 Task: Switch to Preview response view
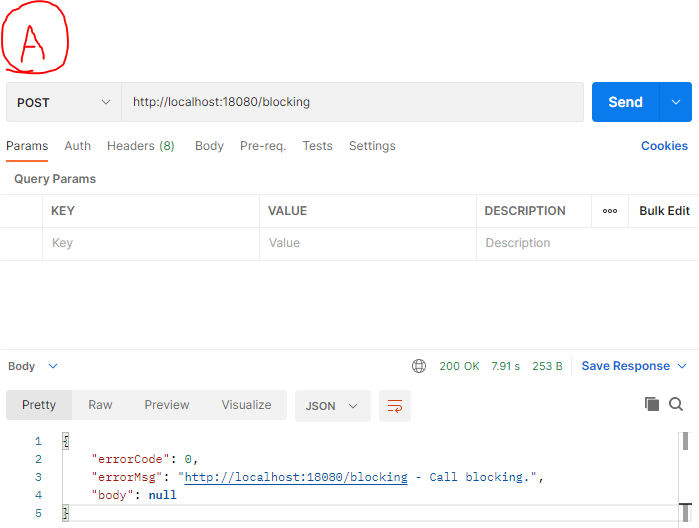(x=167, y=405)
